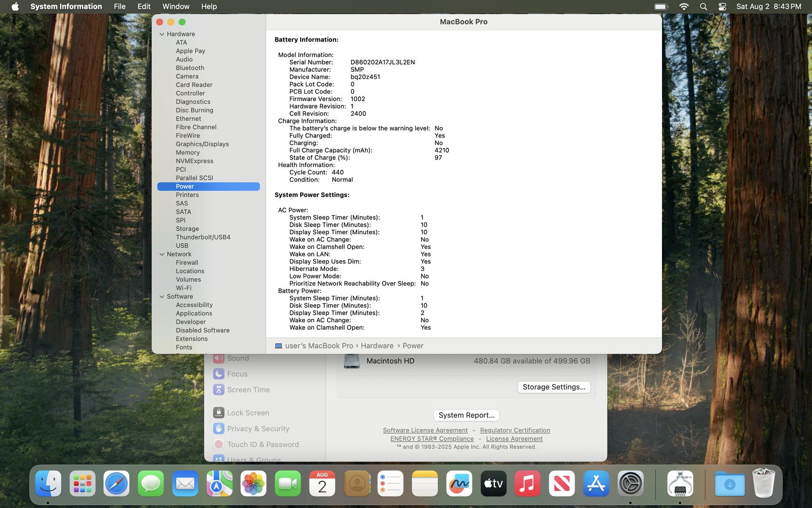Open Mail app in dock
This screenshot has height=508, width=812.
[x=185, y=484]
